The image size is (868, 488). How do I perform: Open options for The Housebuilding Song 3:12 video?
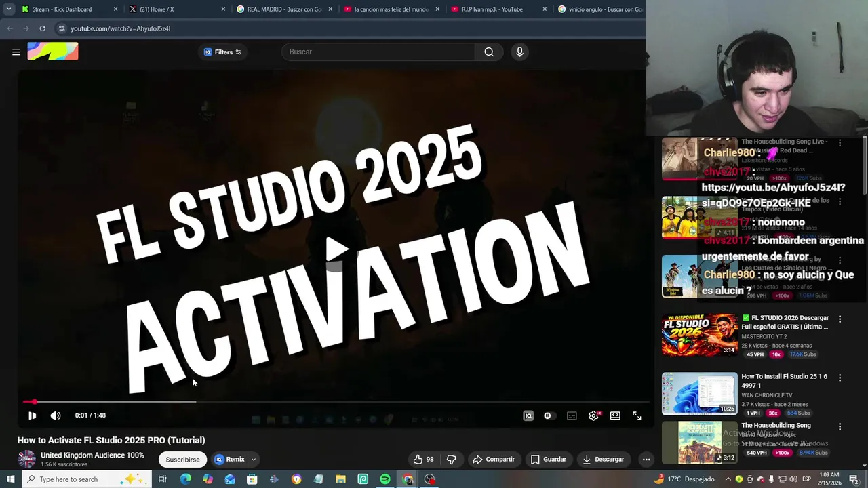[840, 427]
